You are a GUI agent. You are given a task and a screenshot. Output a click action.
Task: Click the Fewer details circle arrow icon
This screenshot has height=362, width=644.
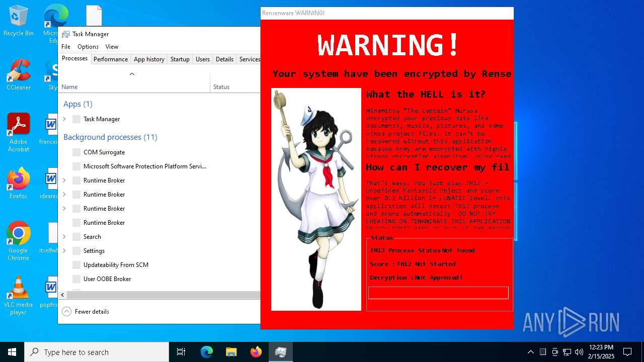pos(66,312)
